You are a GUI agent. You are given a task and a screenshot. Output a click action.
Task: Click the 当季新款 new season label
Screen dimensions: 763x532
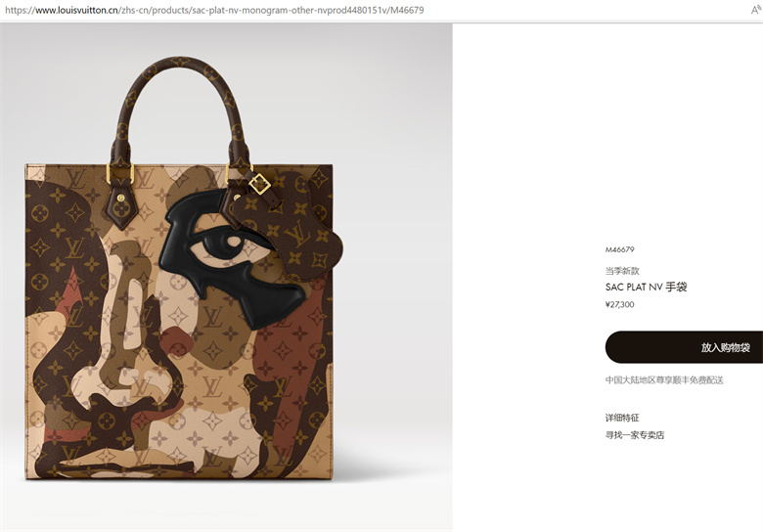click(622, 271)
